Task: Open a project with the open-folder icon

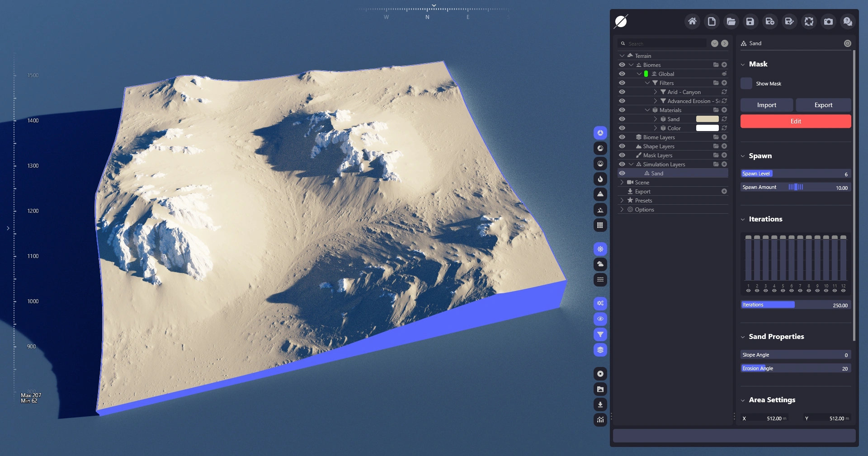Action: (731, 21)
